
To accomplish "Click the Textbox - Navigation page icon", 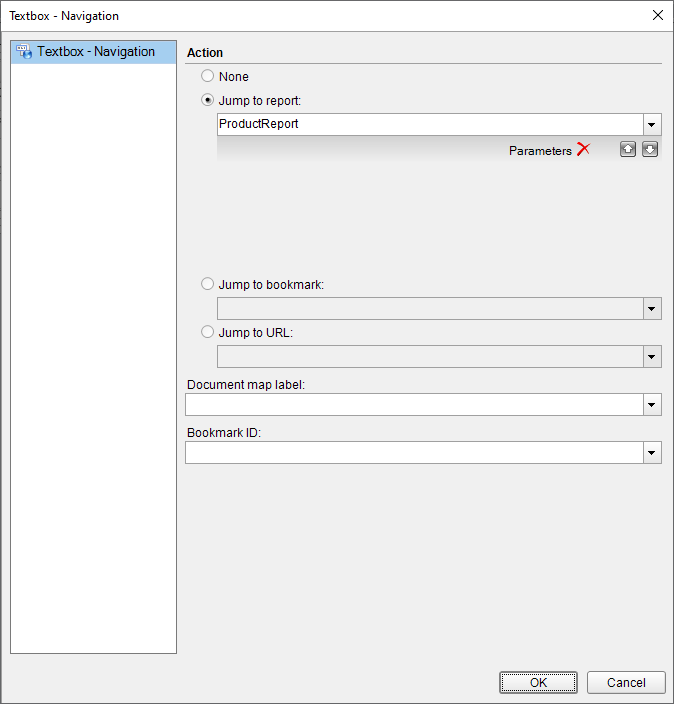I will [24, 52].
